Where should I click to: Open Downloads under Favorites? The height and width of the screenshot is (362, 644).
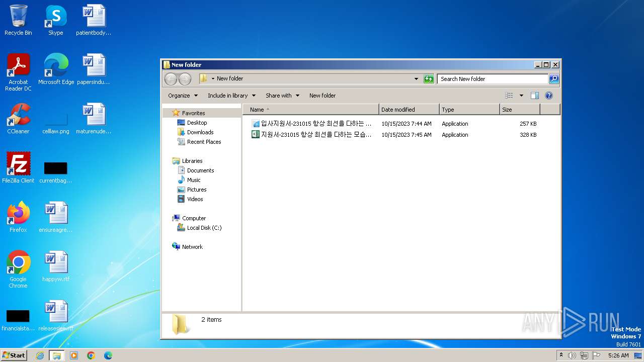pyautogui.click(x=200, y=132)
